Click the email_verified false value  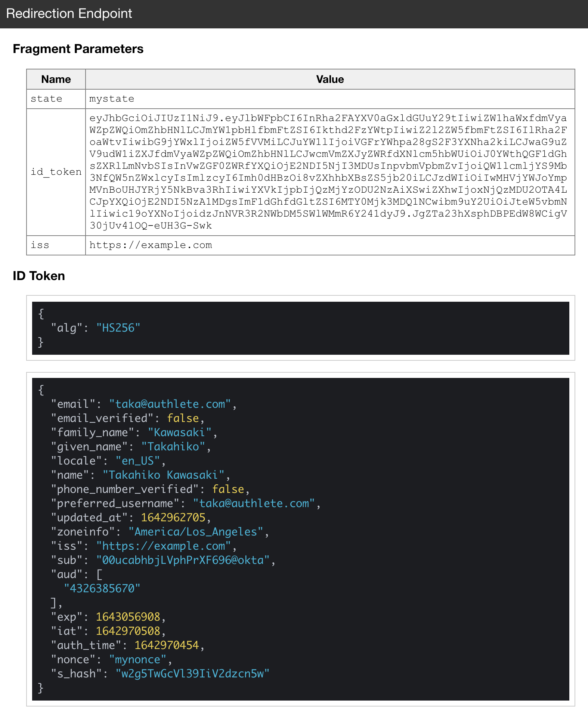tap(183, 418)
